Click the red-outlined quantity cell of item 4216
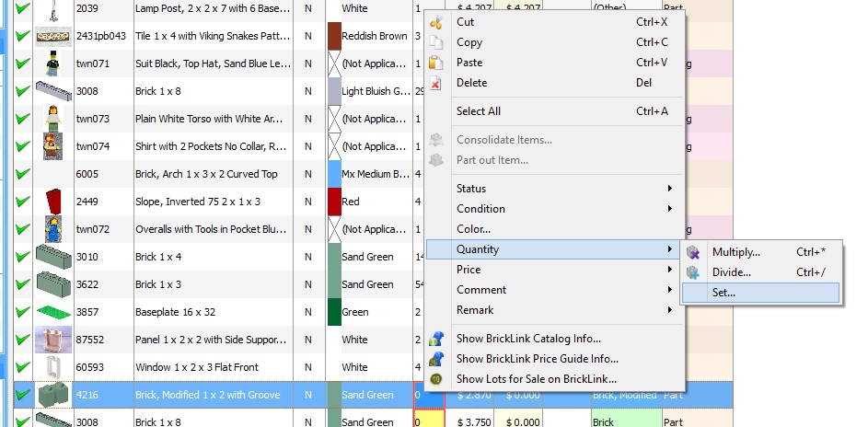 pos(429,395)
